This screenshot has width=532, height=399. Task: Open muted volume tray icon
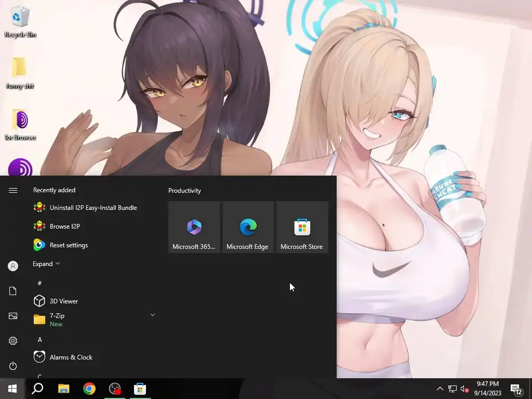464,389
